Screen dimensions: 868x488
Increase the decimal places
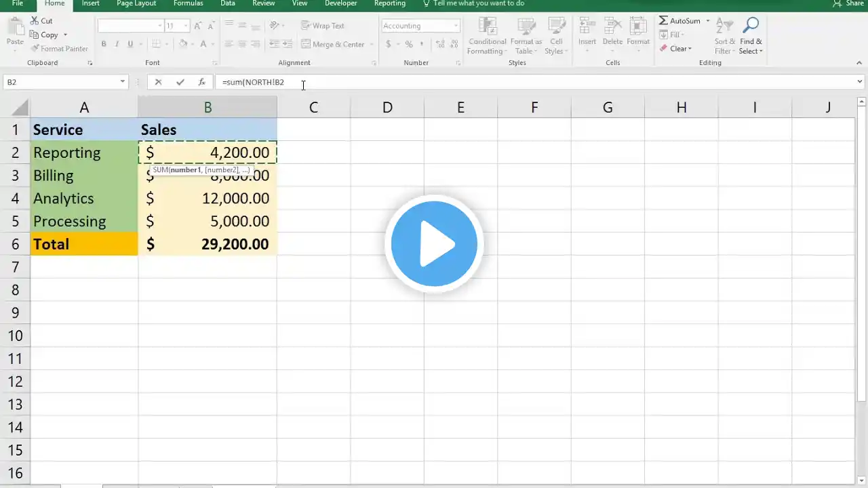(440, 44)
